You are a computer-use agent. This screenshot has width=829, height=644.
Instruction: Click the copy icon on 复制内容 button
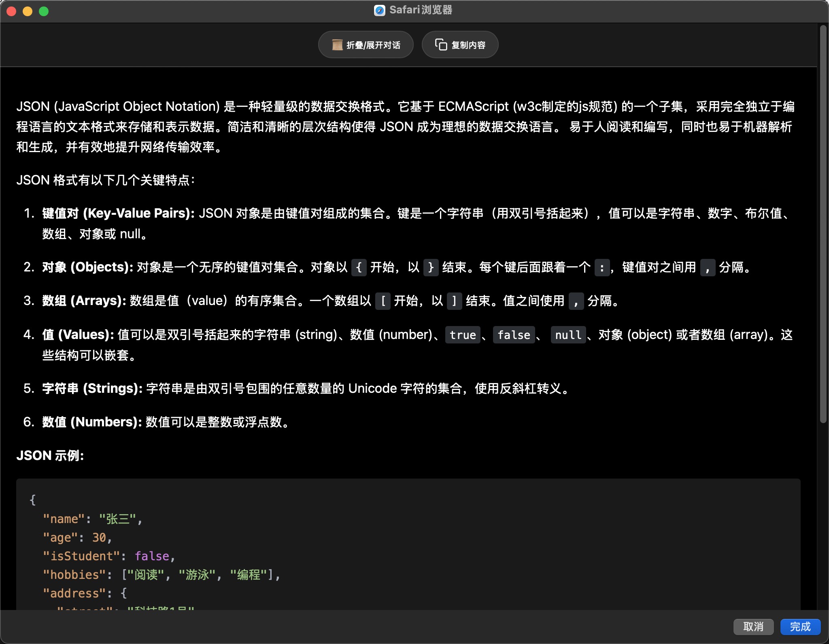(441, 44)
